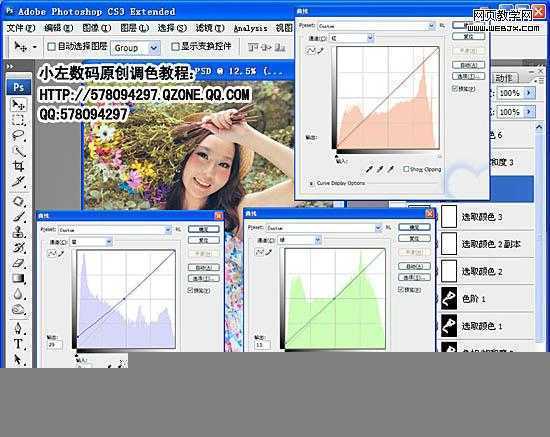
Task: Click black point slider under red histogram
Action: pyautogui.click(x=337, y=156)
